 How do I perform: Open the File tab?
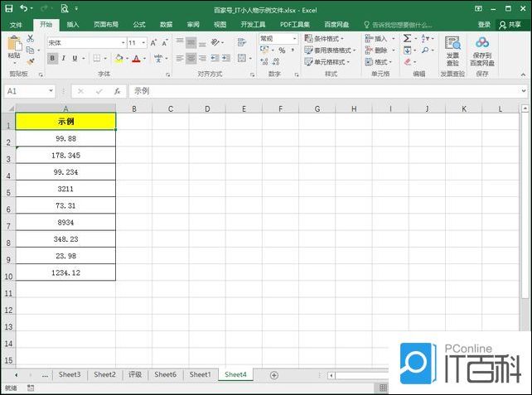click(x=16, y=25)
